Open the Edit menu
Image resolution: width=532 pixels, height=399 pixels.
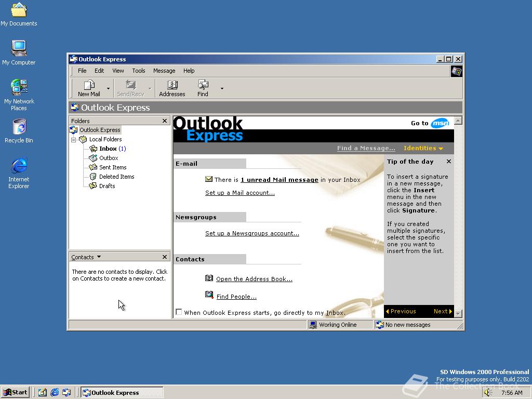(x=99, y=71)
